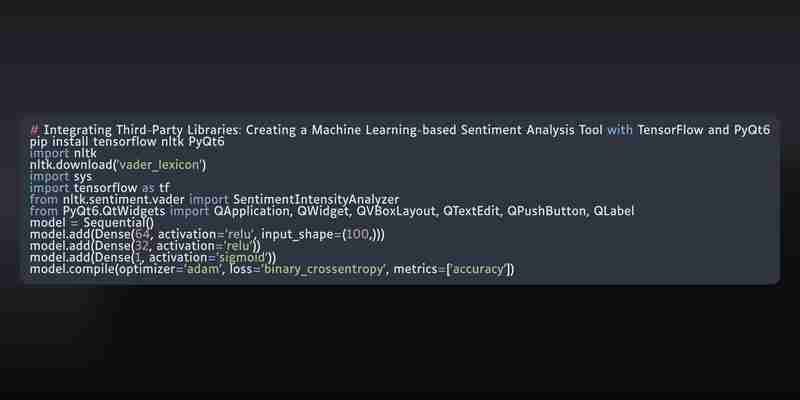Click the nltk.download('vader_lexicon') line
800x400 pixels.
coord(118,165)
